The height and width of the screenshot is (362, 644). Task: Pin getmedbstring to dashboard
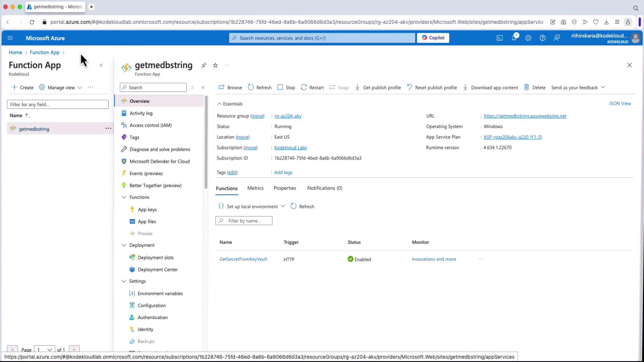coord(204,65)
